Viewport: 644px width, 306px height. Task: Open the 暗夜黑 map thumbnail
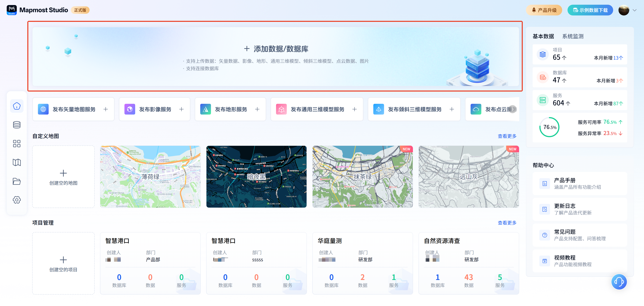coord(256,177)
